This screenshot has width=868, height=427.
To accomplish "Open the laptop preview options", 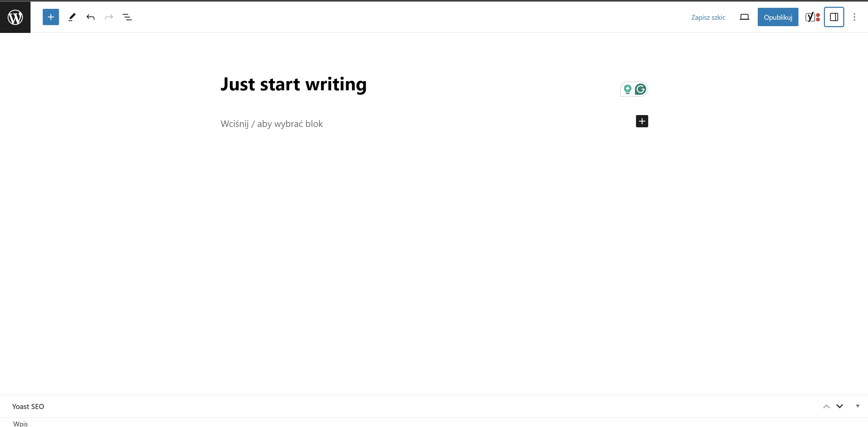I will click(744, 17).
